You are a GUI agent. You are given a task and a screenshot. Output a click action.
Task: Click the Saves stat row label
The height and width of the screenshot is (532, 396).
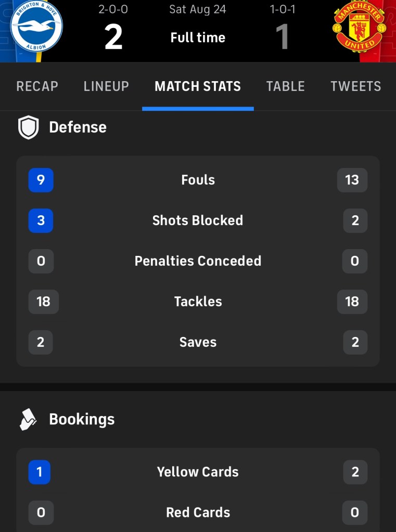[198, 342]
